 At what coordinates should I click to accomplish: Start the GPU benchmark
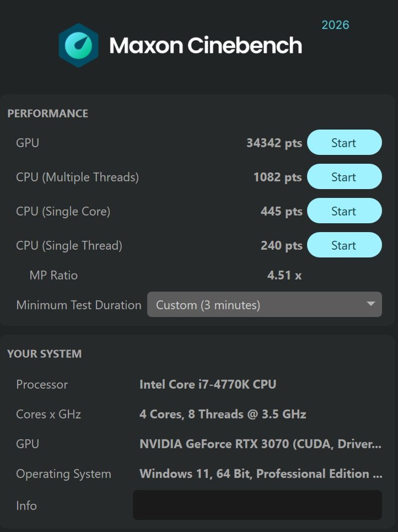coord(344,143)
